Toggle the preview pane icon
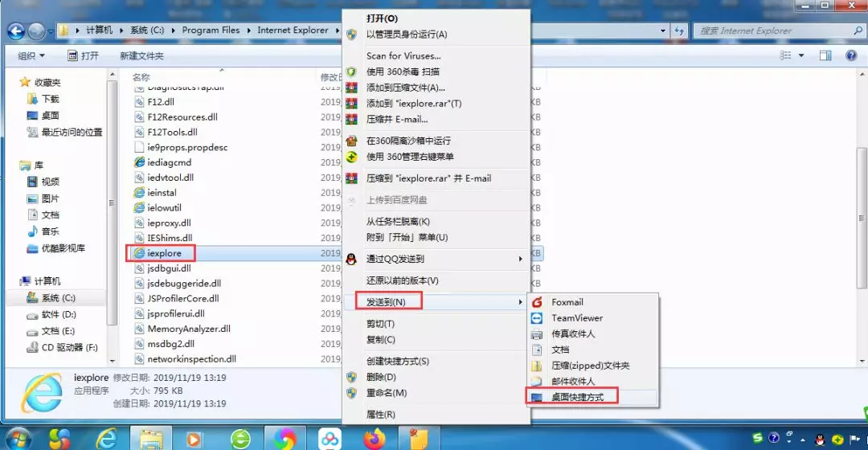Screen dimensions: 868x450 tap(825, 55)
